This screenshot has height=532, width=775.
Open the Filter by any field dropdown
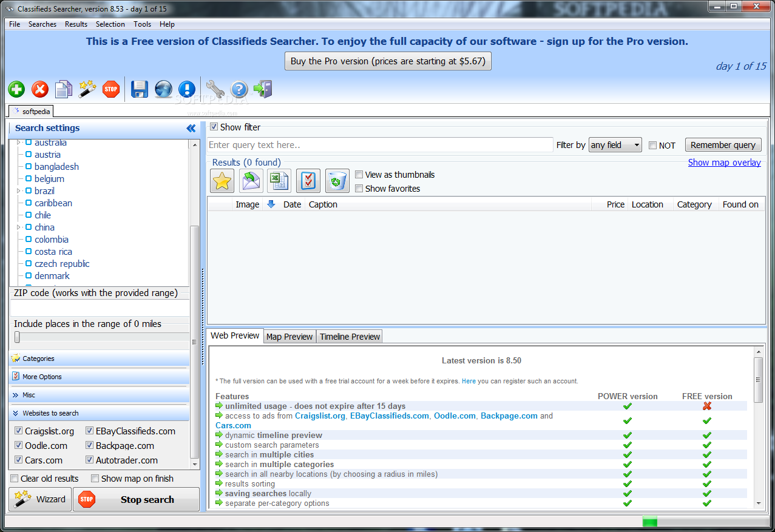point(615,145)
